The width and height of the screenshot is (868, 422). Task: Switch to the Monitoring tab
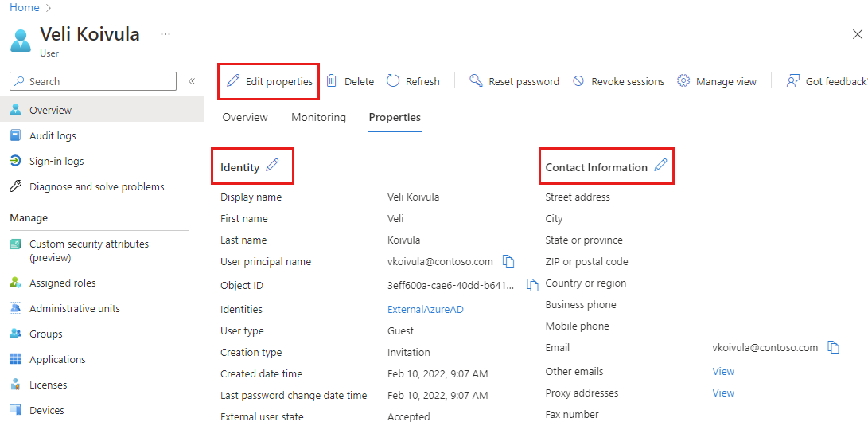click(318, 117)
